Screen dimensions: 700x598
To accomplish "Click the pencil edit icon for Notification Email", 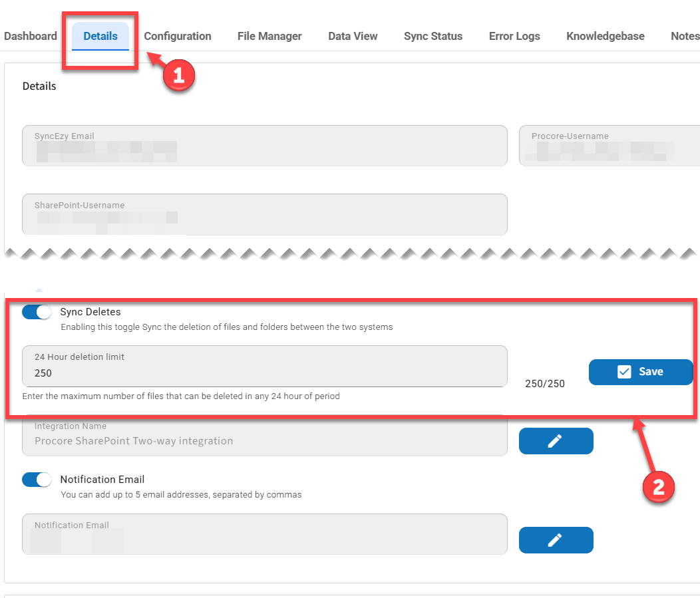I will pos(556,540).
